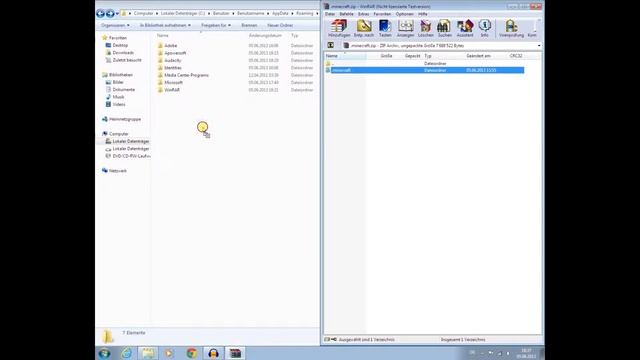Click the Suchen binoculars icon
640x360 pixels.
(444, 28)
